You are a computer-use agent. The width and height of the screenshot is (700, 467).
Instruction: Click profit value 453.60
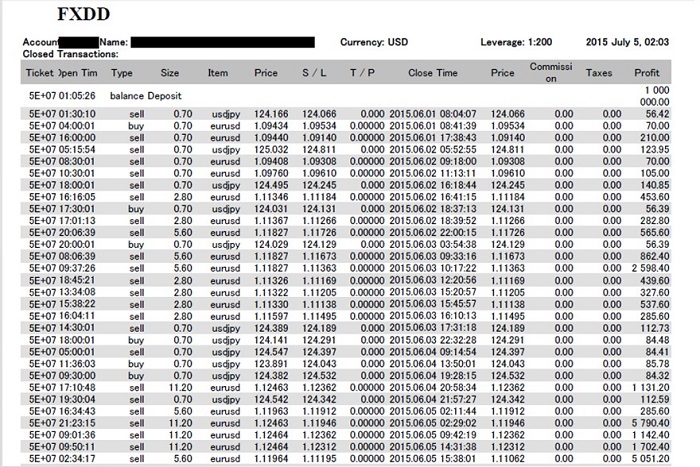click(654, 197)
